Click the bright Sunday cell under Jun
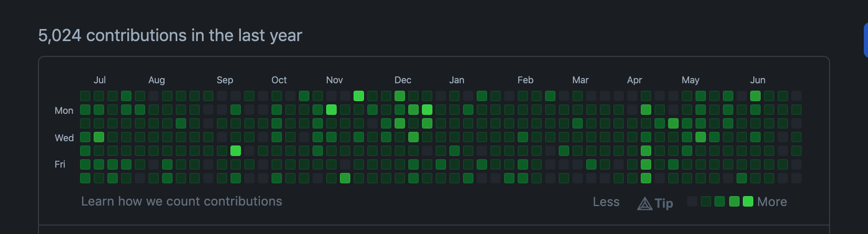The height and width of the screenshot is (234, 868). [x=755, y=96]
